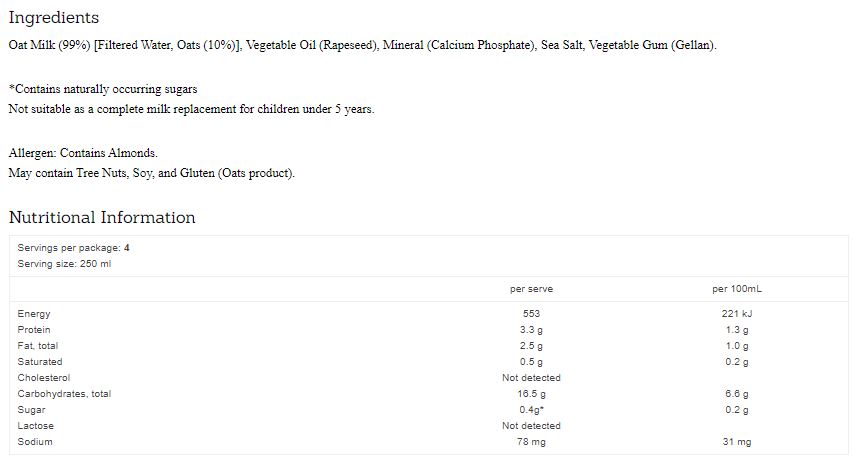Click the Sodium per 100mL value 31 mg

point(737,442)
